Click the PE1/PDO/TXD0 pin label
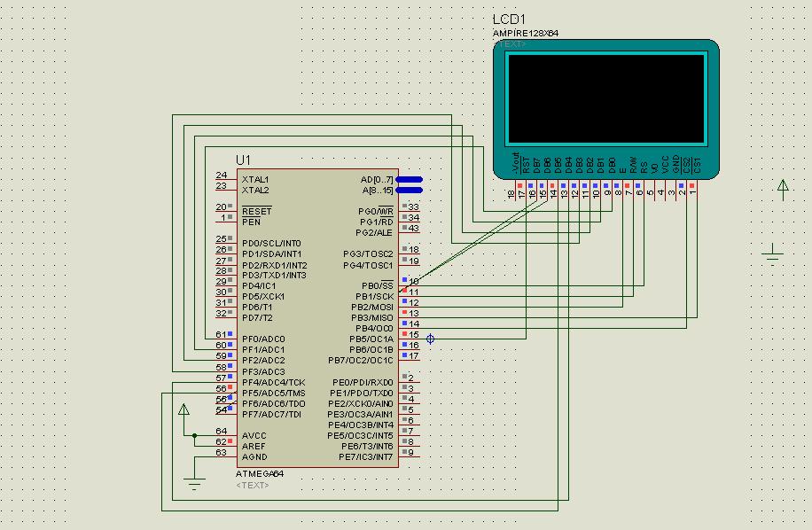The width and height of the screenshot is (812, 530). (x=362, y=393)
